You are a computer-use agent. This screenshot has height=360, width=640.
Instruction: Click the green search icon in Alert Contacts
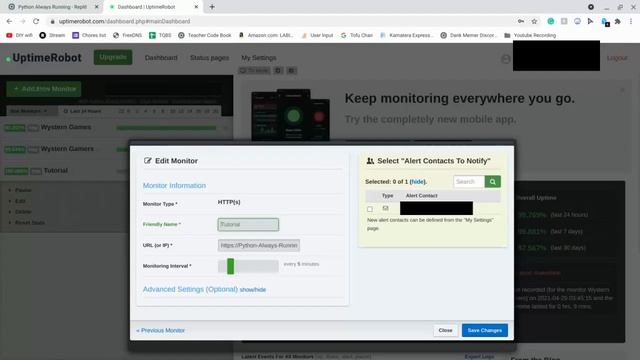pos(493,182)
